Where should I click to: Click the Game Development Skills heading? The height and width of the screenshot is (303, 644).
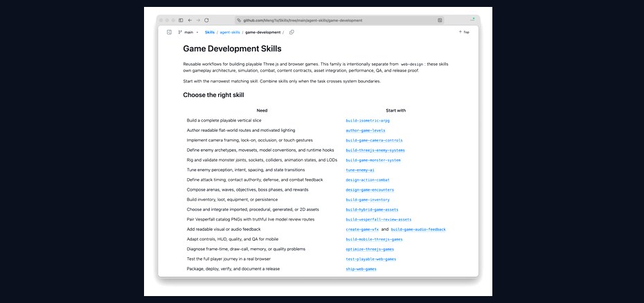click(x=232, y=49)
